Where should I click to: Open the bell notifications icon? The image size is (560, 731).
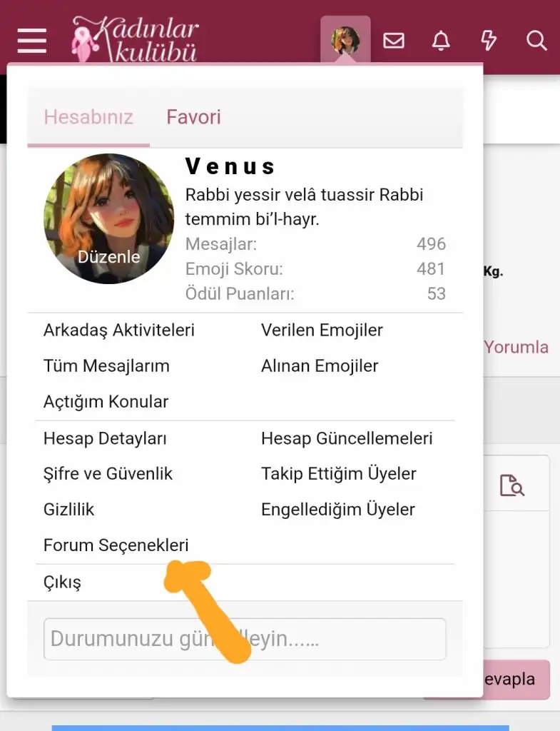click(x=441, y=41)
